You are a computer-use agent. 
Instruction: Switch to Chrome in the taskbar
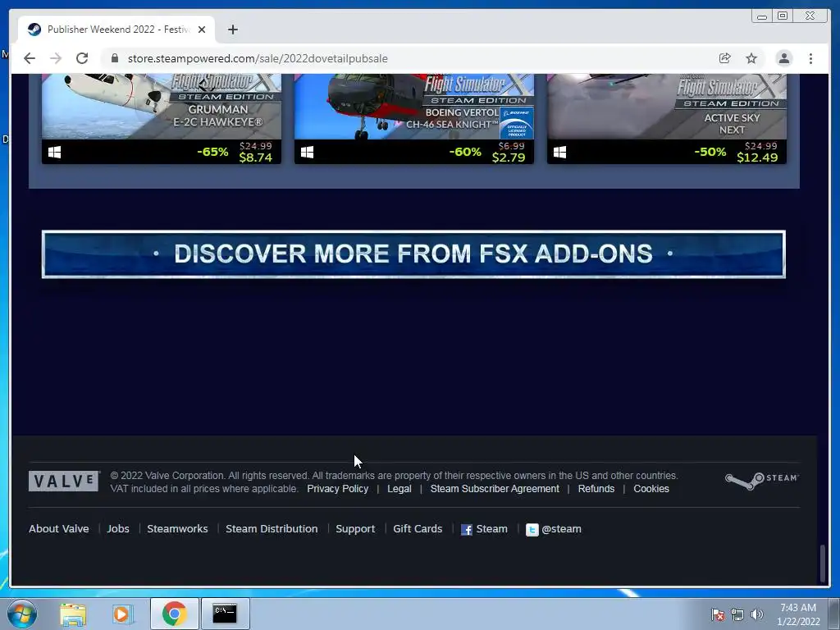tap(174, 614)
